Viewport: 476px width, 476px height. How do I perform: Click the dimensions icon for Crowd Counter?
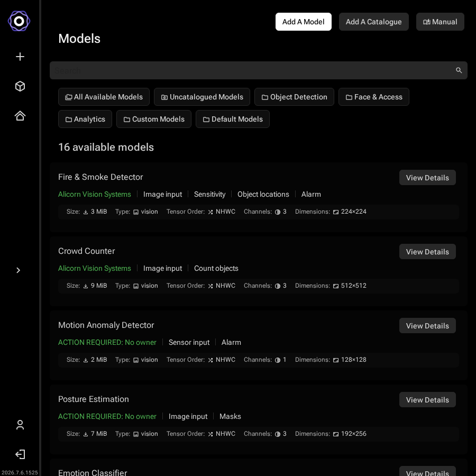(336, 286)
